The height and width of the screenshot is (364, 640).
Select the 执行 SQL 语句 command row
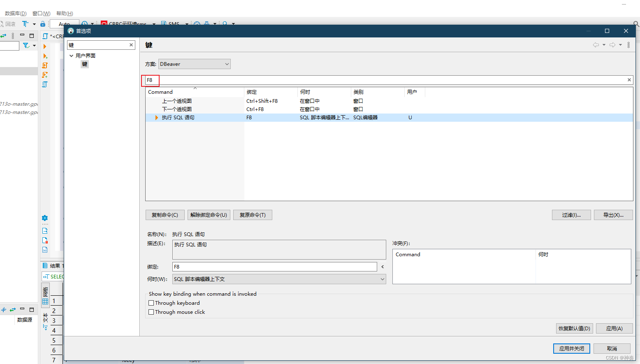pos(389,117)
